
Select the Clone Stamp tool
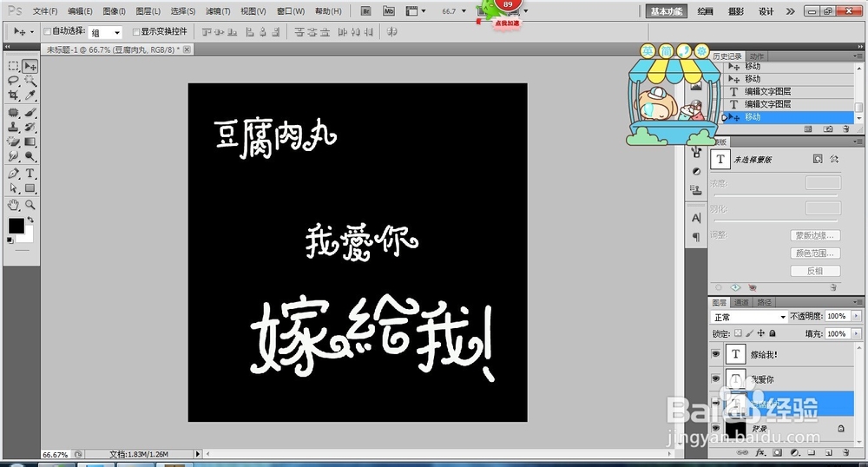14,128
